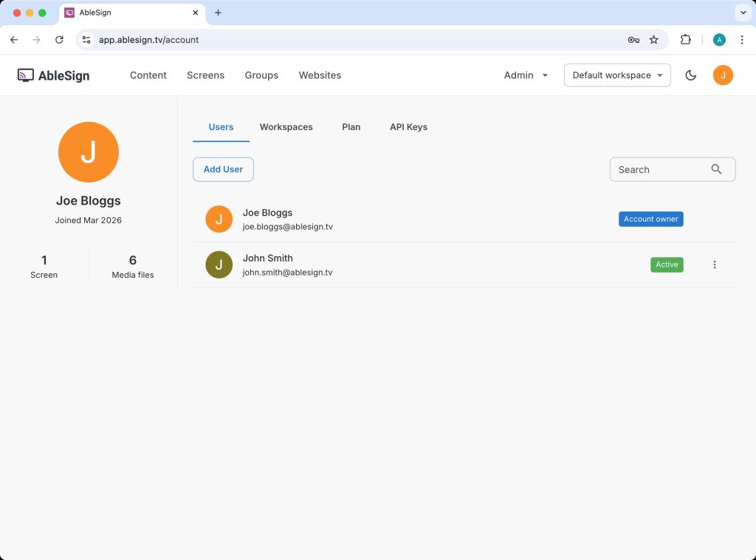The height and width of the screenshot is (560, 756).
Task: Open the orange J profile avatar menu
Action: coord(723,75)
